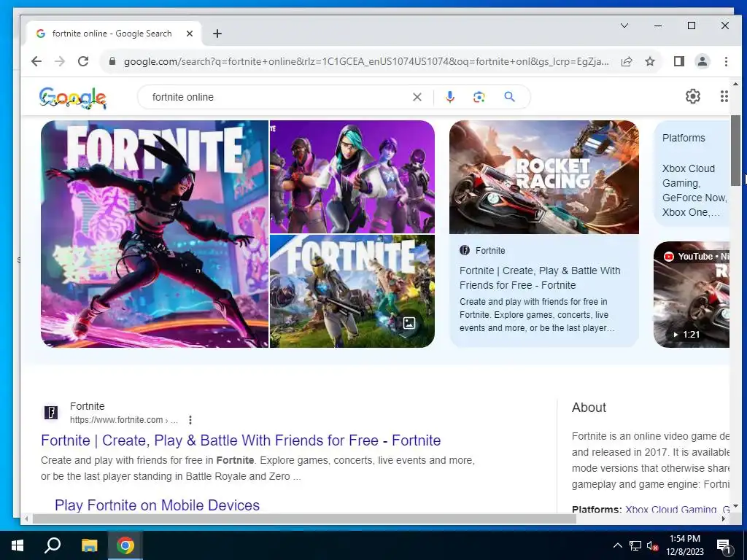747x560 pixels.
Task: Open the Chrome profile avatar
Action: tap(703, 61)
